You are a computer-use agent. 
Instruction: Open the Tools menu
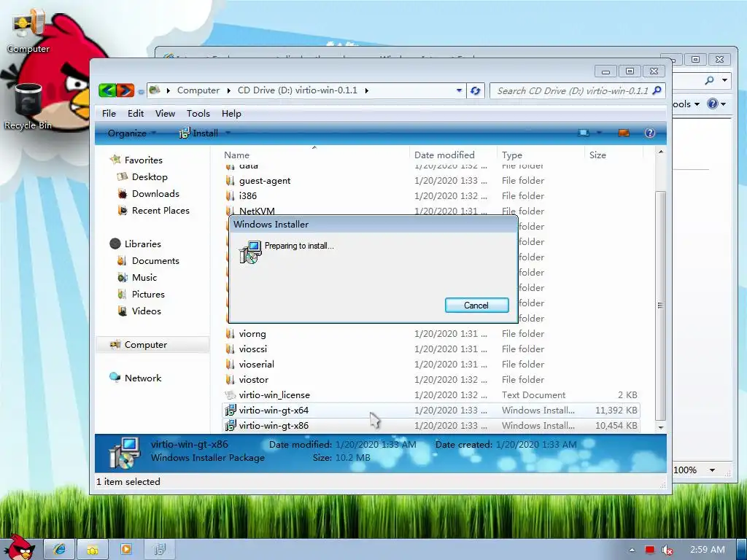[x=198, y=113]
